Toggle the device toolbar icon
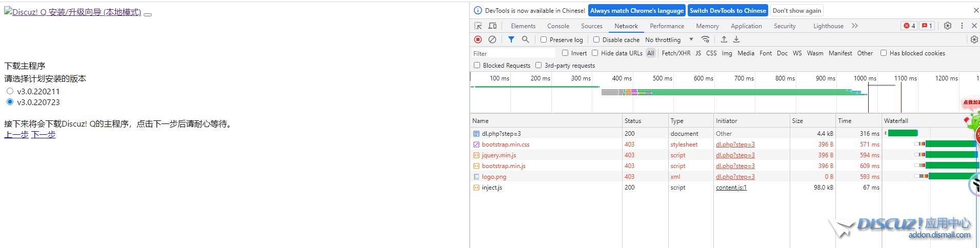 coord(492,26)
